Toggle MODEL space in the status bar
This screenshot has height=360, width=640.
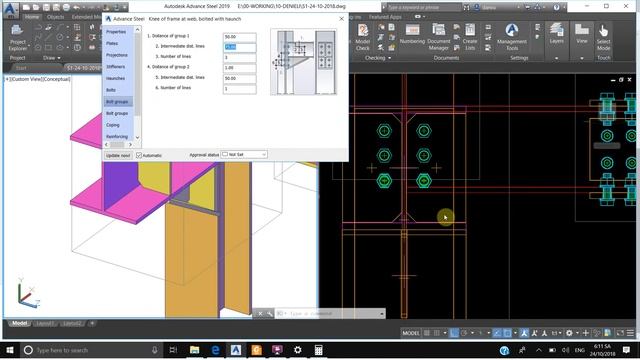(410, 333)
